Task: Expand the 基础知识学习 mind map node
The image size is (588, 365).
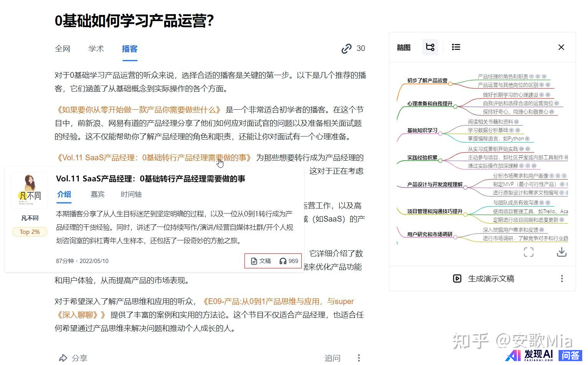Action: tap(440, 133)
